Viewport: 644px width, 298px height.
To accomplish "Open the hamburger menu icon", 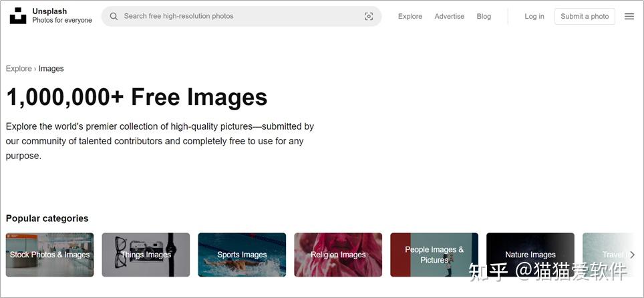I will (x=629, y=17).
